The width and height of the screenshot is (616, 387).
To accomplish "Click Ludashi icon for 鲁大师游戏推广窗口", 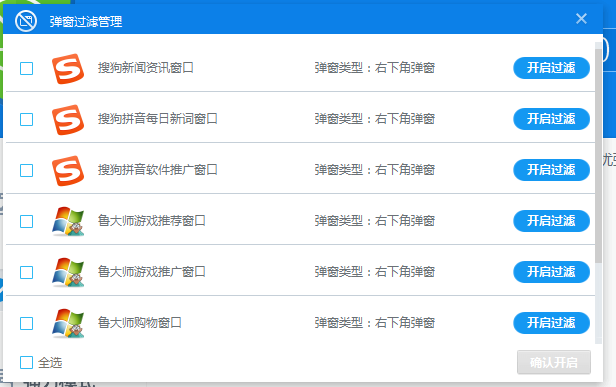I will pos(68,272).
